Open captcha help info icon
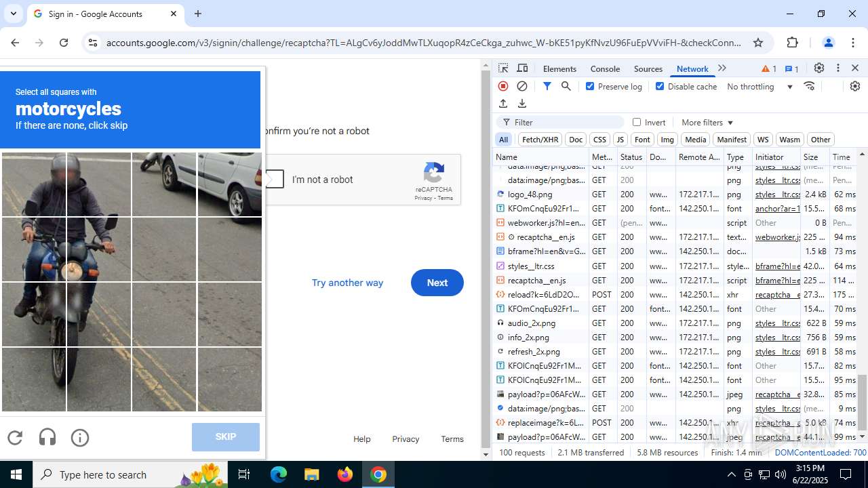The width and height of the screenshot is (868, 488). pos(80,438)
